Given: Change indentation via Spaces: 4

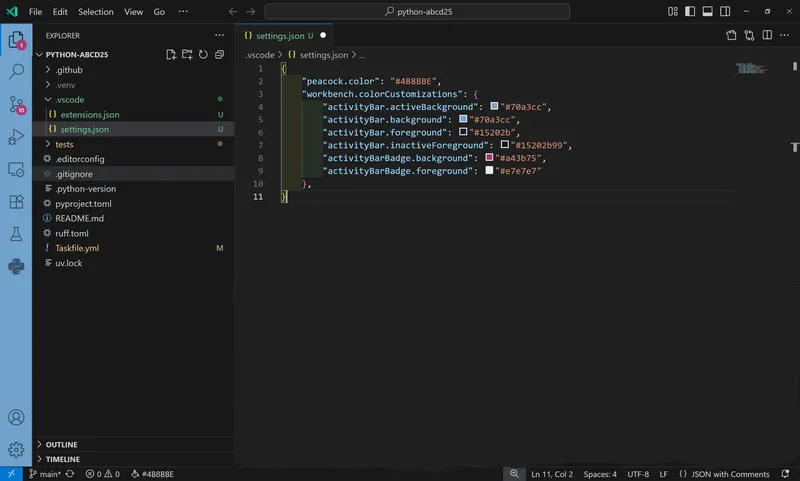Looking at the screenshot, I should (x=600, y=474).
